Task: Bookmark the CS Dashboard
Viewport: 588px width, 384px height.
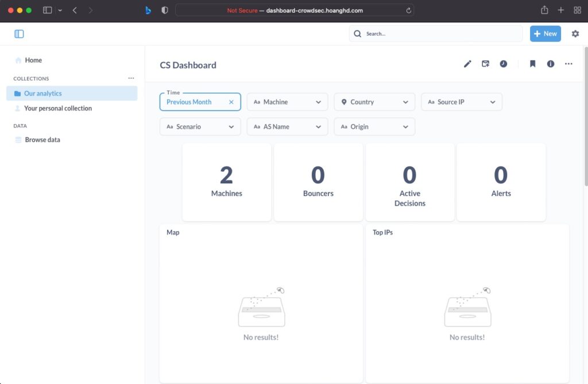Action: 532,64
